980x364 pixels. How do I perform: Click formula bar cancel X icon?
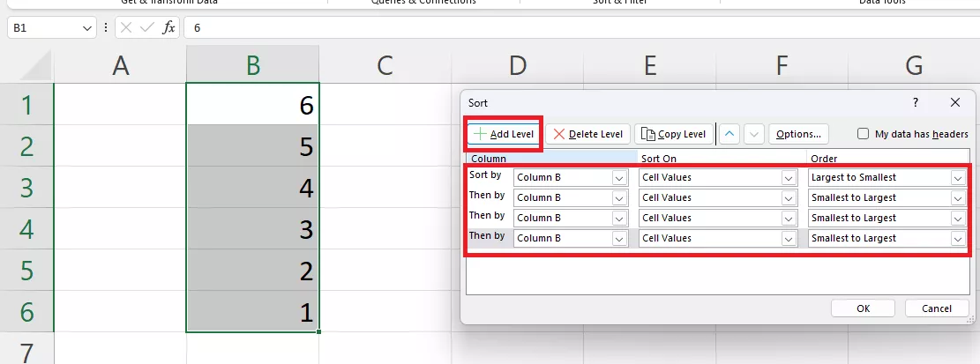(x=126, y=27)
